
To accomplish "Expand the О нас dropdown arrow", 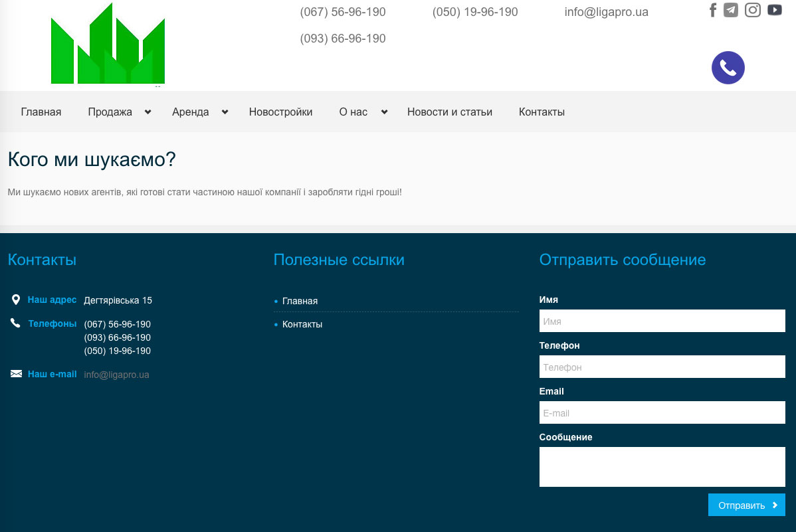I will 384,112.
